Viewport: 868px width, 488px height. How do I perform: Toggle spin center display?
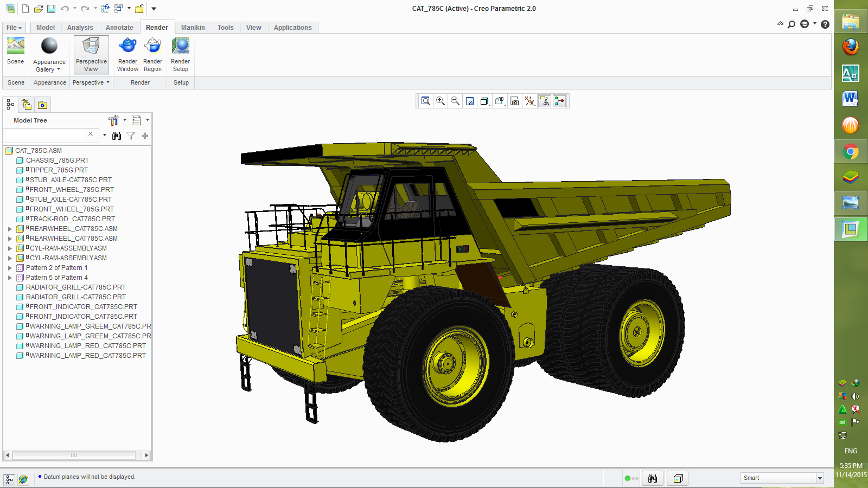pos(559,101)
